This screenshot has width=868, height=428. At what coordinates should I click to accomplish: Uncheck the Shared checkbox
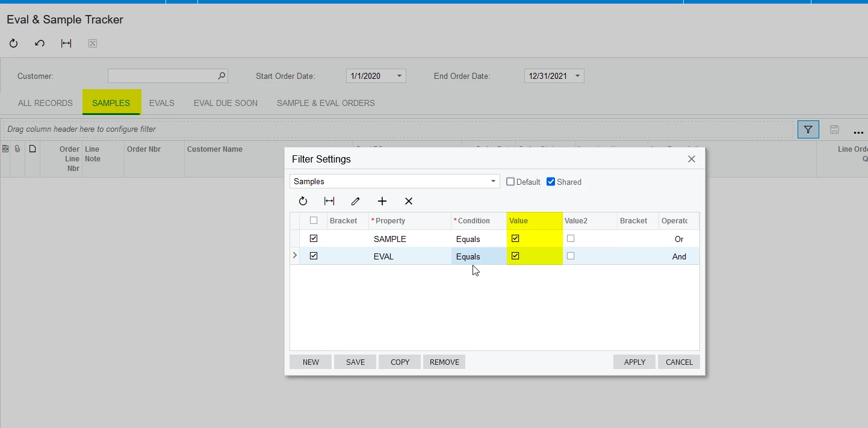pyautogui.click(x=550, y=181)
